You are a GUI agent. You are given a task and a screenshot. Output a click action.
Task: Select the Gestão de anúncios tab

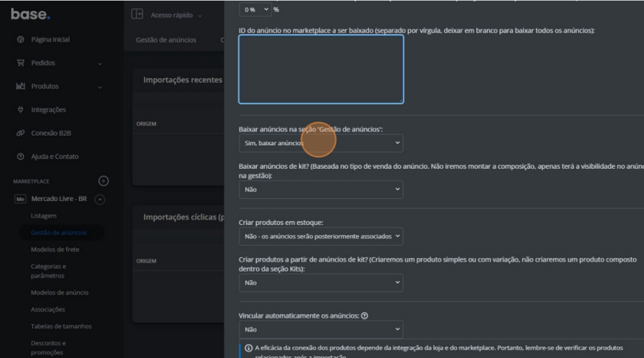pyautogui.click(x=166, y=40)
